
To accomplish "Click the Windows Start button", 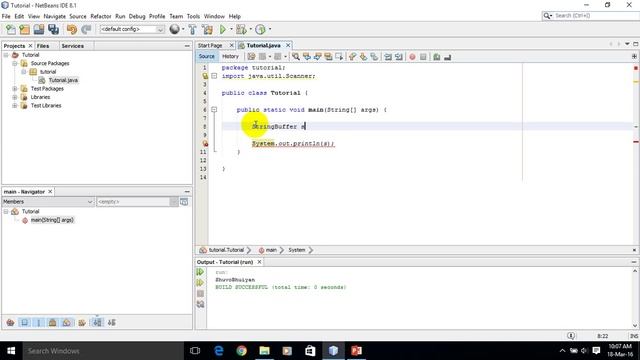I will click(x=11, y=351).
